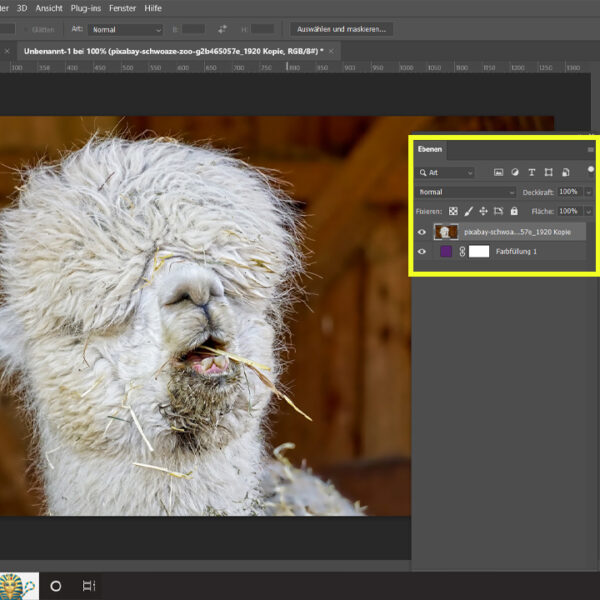Hide the pixabay Kopie layer
This screenshot has height=600, width=600.
tap(421, 232)
